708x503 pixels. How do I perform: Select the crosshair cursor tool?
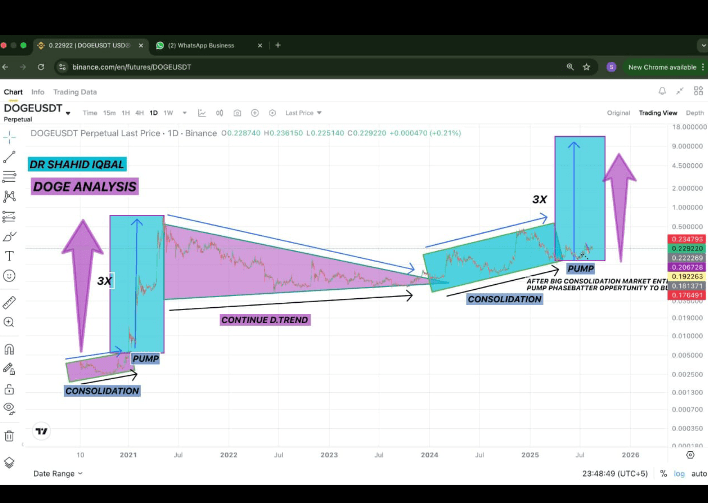(9, 137)
